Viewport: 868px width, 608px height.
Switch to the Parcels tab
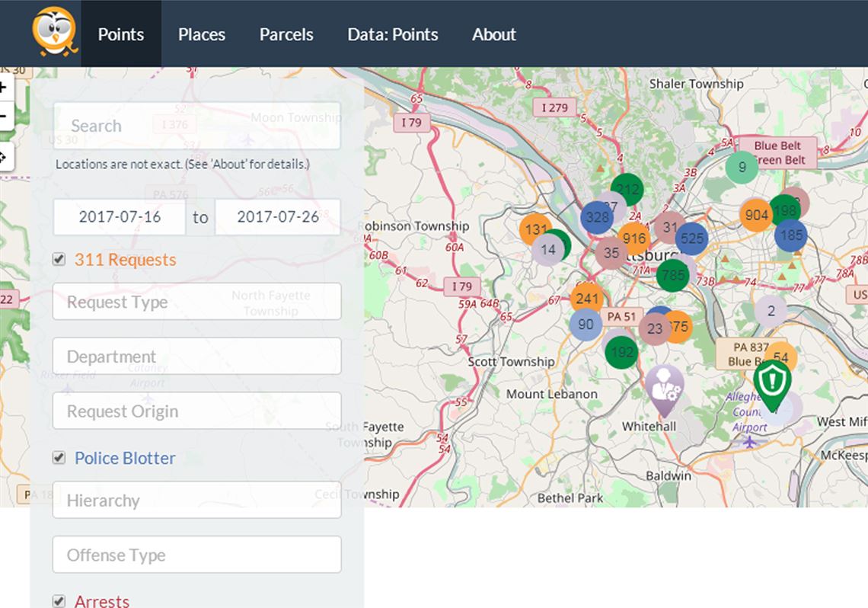point(286,34)
